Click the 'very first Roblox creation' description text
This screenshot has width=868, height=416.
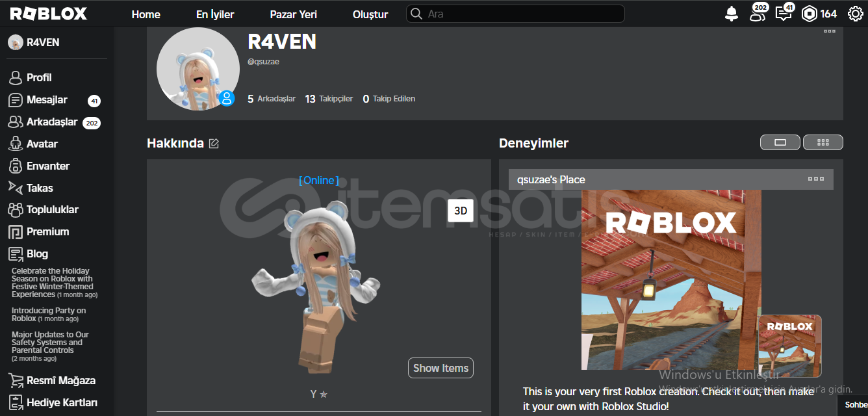pyautogui.click(x=669, y=399)
